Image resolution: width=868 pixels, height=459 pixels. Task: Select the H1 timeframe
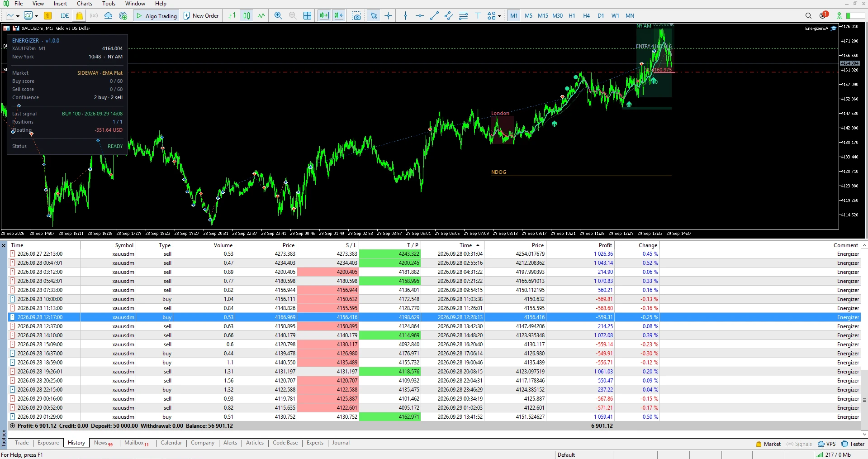click(572, 16)
